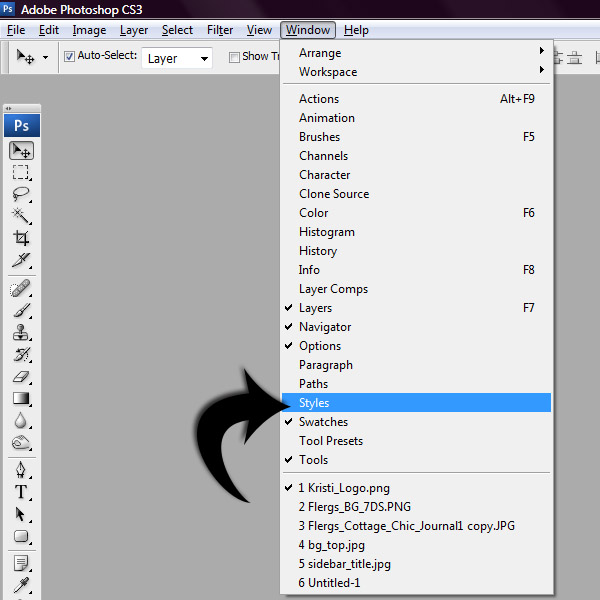This screenshot has width=600, height=600.
Task: Select the Brush tool
Action: click(x=21, y=310)
